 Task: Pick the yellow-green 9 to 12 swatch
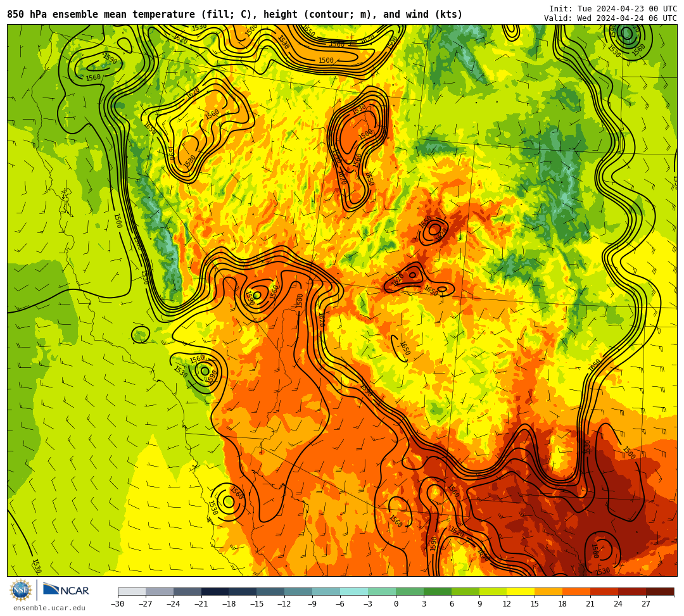point(493,591)
